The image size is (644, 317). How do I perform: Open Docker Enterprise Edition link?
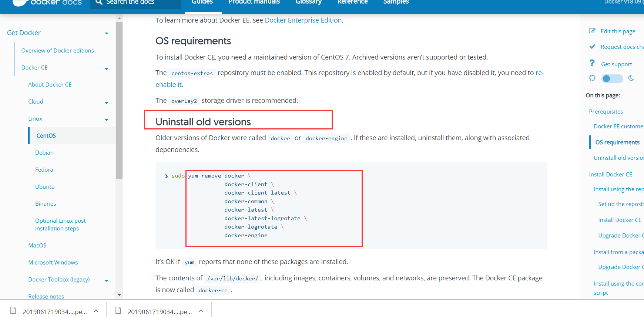tap(303, 20)
